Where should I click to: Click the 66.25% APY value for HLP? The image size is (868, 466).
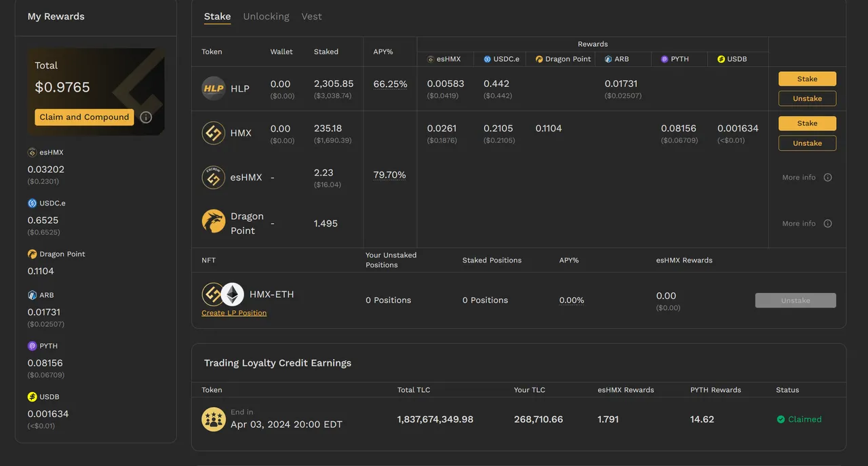coord(391,84)
